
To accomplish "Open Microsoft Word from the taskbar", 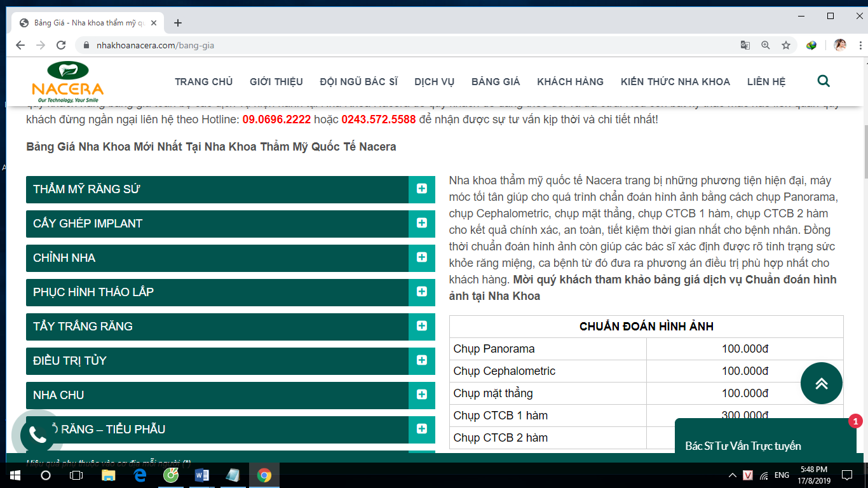I will pyautogui.click(x=202, y=475).
